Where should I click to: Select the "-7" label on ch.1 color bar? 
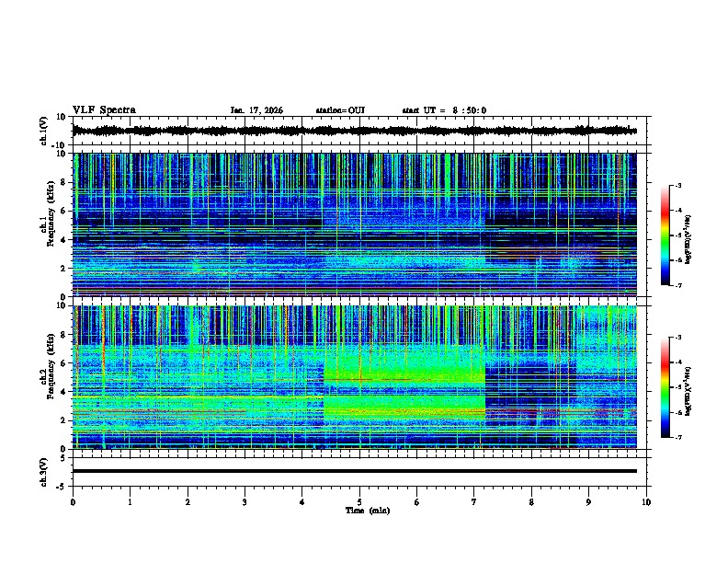tap(677, 285)
